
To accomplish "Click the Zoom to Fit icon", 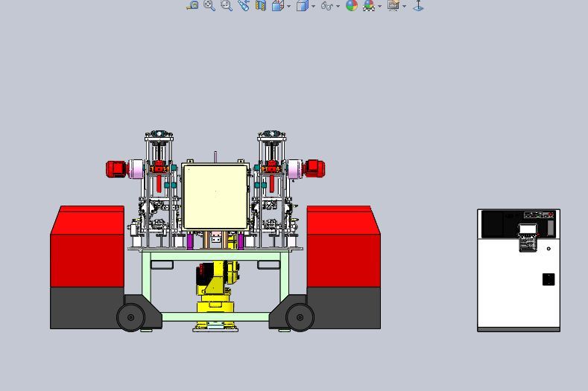I will click(192, 5).
